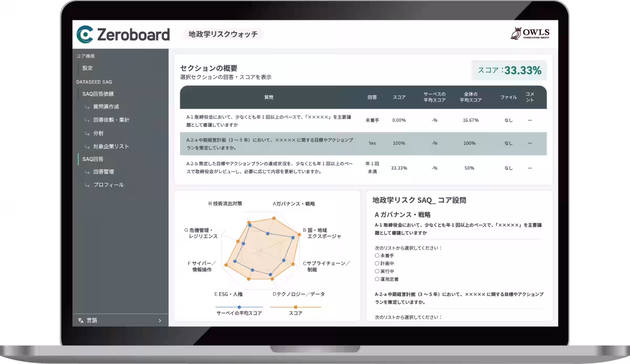Open 質問票作成 from the sidebar
The image size is (630, 364).
105,107
